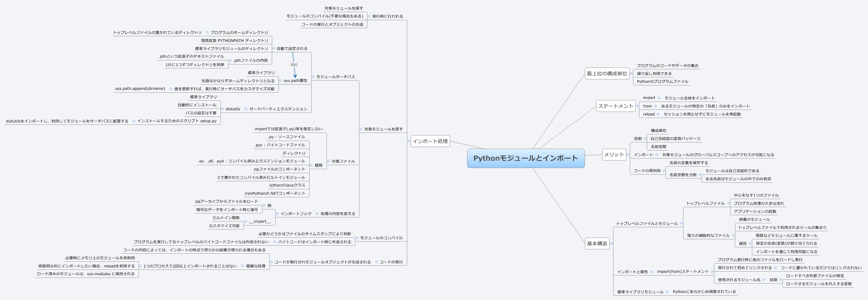Screen dimensions: 868x300
Task: Click the collapse icon next to 役割
Action: click(645, 139)
